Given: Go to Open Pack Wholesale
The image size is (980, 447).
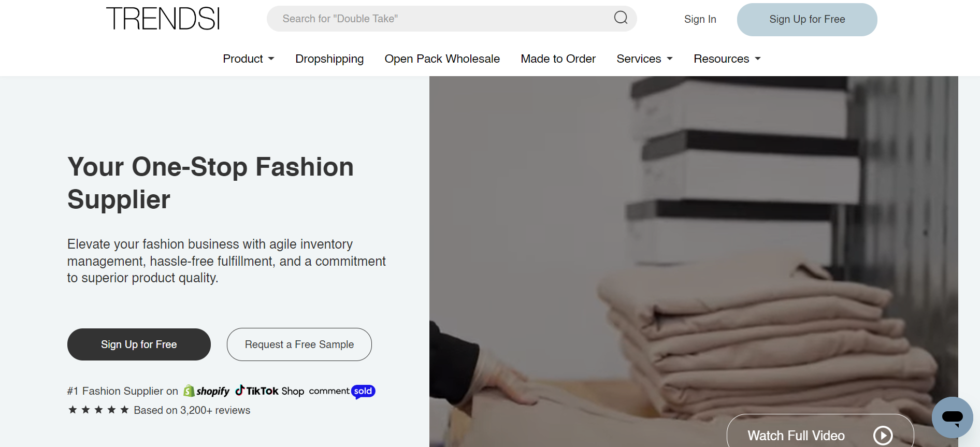Looking at the screenshot, I should point(442,59).
